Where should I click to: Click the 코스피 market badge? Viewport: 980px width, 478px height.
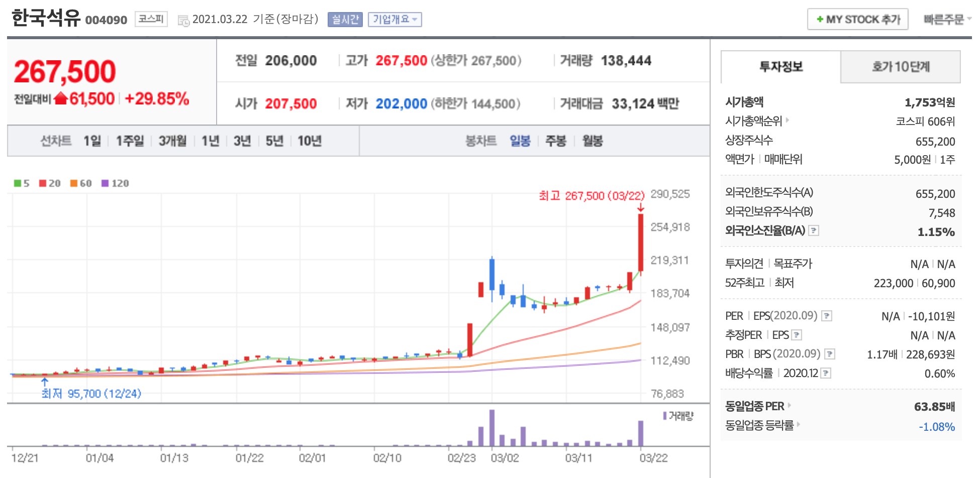(x=151, y=19)
